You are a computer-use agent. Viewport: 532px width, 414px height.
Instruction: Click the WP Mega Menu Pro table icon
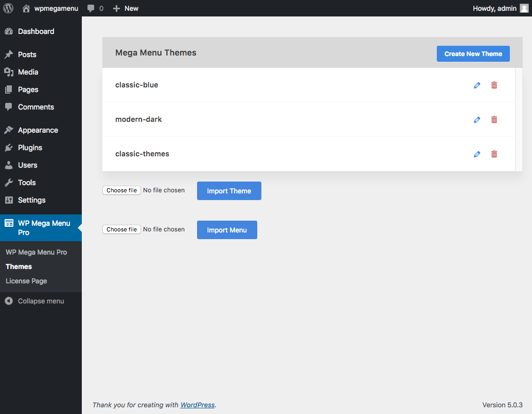[9, 223]
